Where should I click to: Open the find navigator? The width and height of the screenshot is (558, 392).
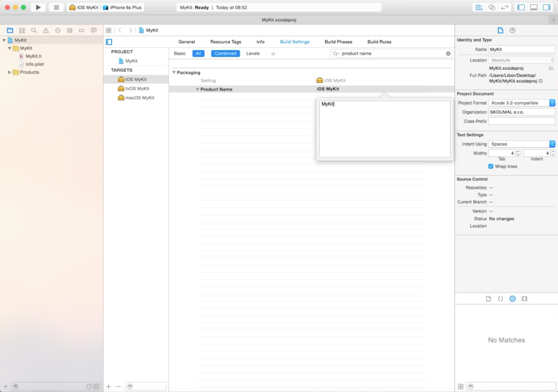point(34,31)
